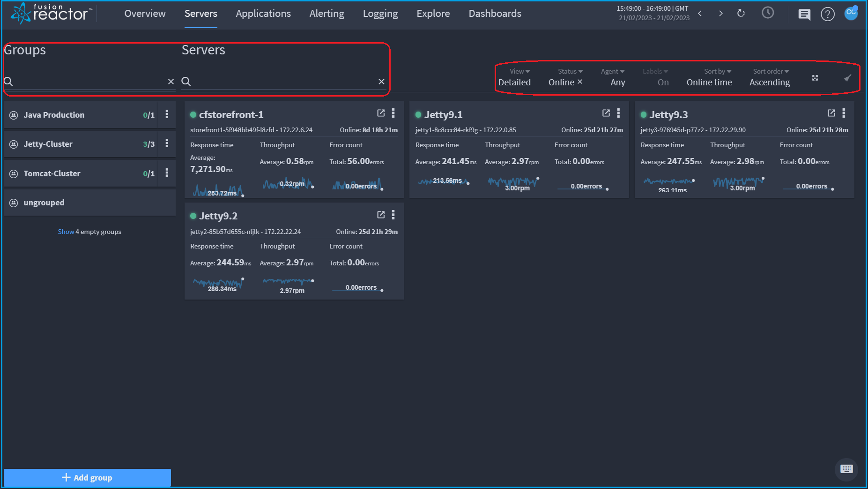Select the Servers tab
This screenshot has width=868, height=489.
point(200,14)
